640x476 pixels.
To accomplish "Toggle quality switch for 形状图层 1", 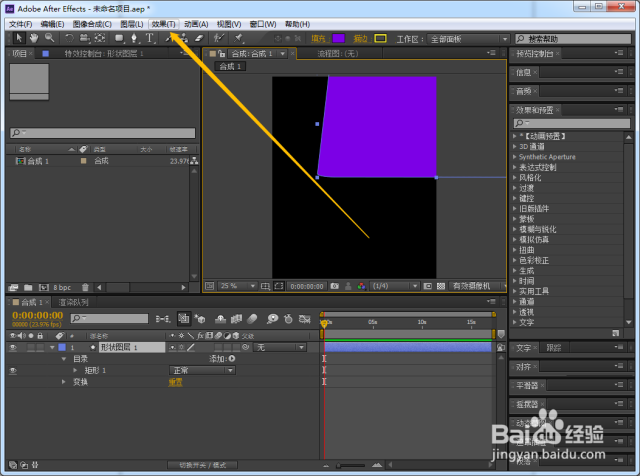I will coord(191,347).
